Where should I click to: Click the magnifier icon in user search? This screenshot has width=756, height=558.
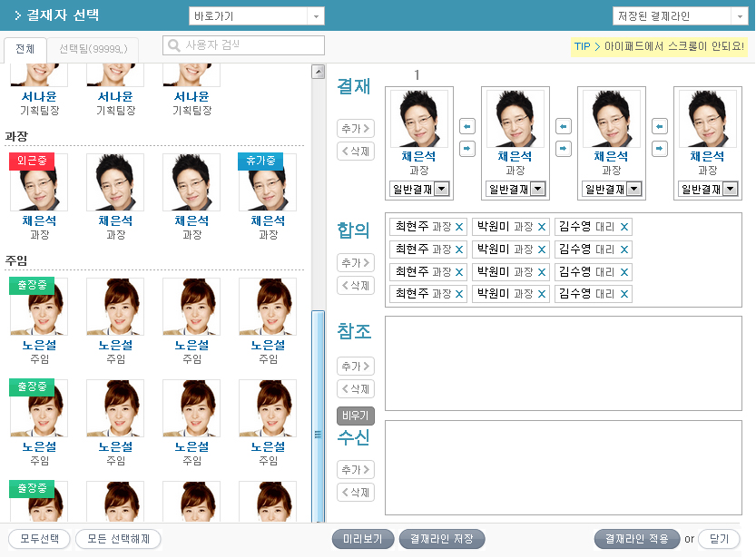173,45
